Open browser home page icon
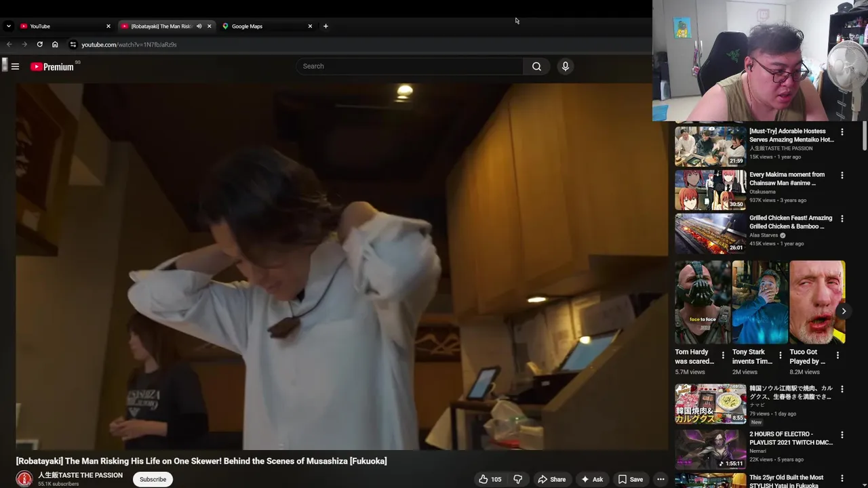 55,45
